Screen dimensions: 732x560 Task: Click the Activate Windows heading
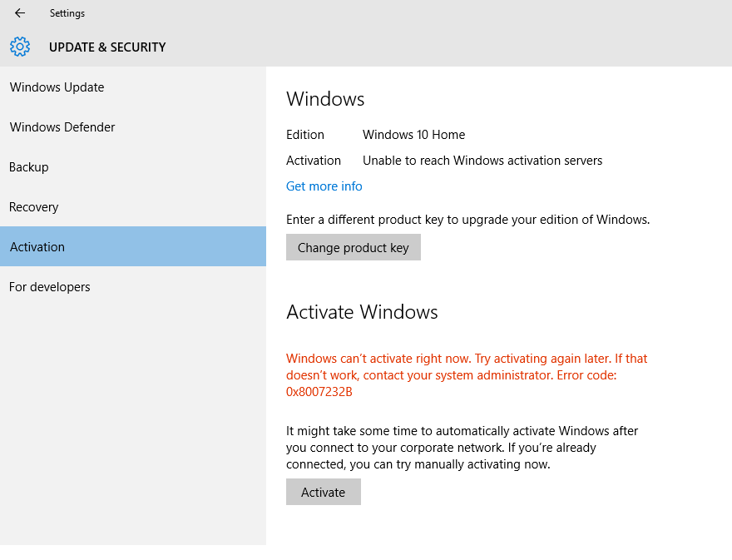click(362, 312)
